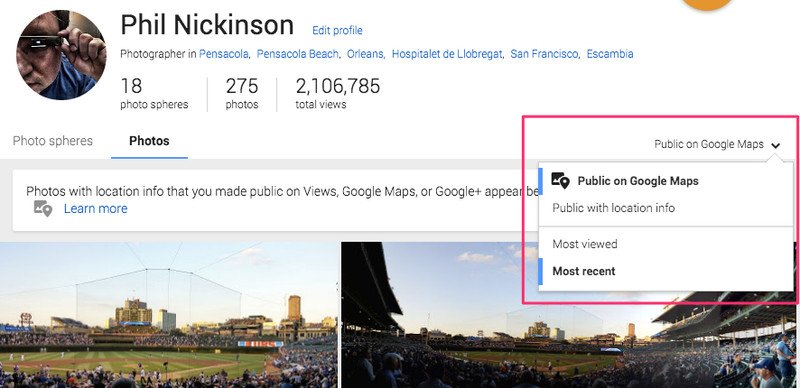The image size is (800, 388).
Task: Expand the Public on Google Maps chevron
Action: point(776,146)
